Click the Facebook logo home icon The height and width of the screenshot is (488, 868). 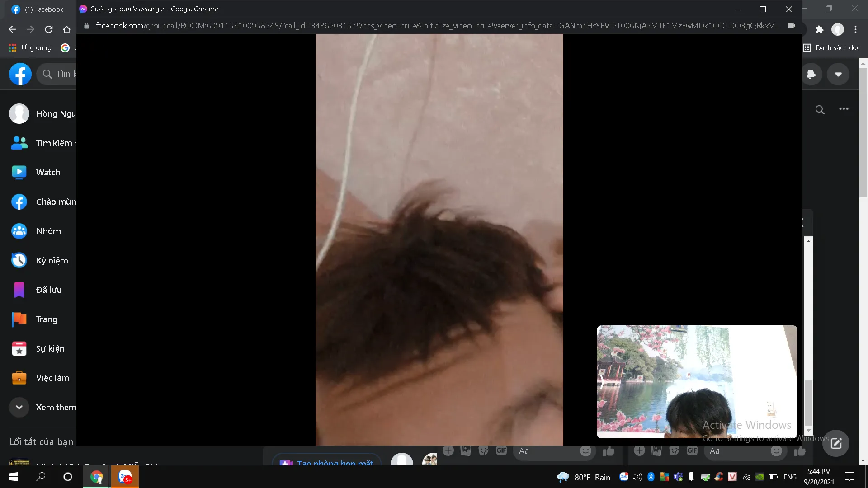tap(20, 74)
